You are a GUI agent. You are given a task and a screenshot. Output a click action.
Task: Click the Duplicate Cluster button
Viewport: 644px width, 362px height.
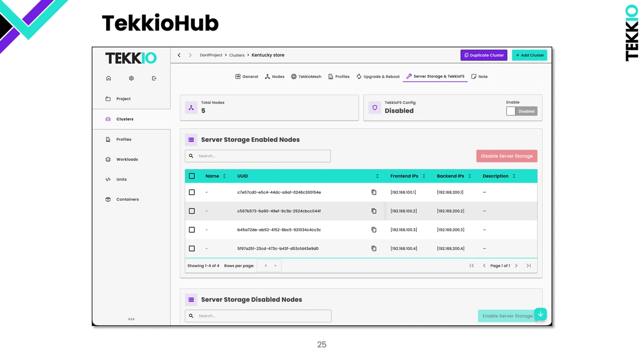pyautogui.click(x=484, y=55)
